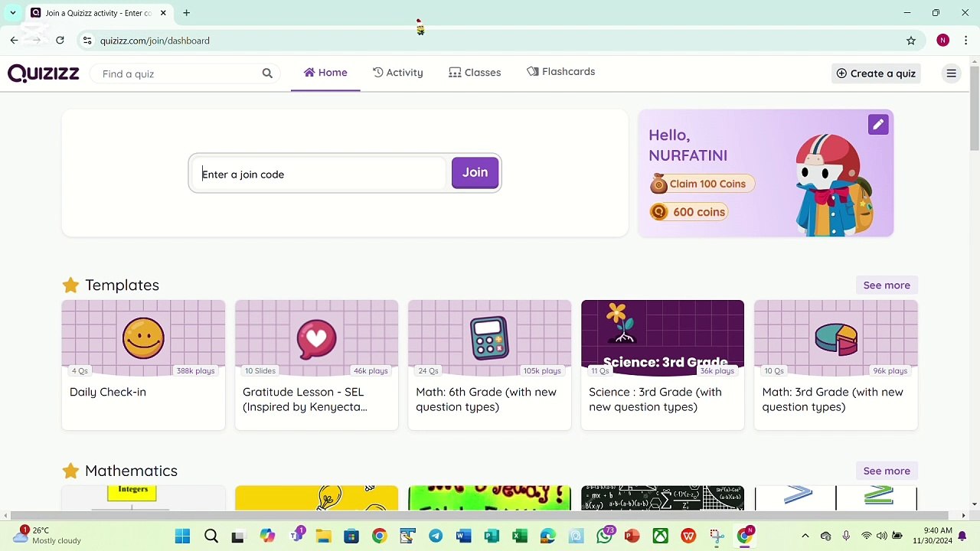Image resolution: width=980 pixels, height=551 pixels.
Task: Click the browser back arrow
Action: click(14, 41)
